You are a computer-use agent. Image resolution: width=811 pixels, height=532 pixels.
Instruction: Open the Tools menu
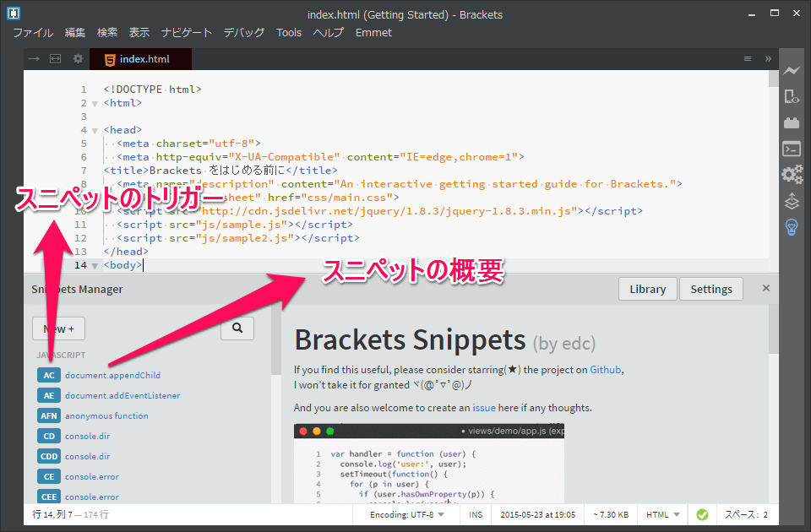click(289, 33)
